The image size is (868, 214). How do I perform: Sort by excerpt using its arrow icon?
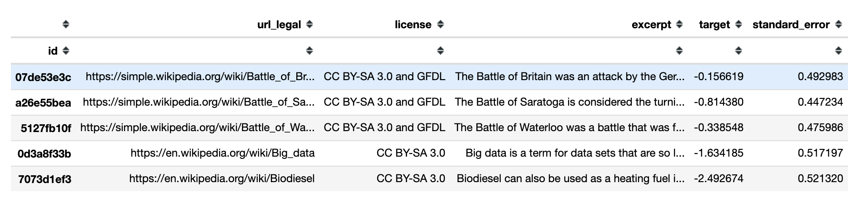click(679, 25)
